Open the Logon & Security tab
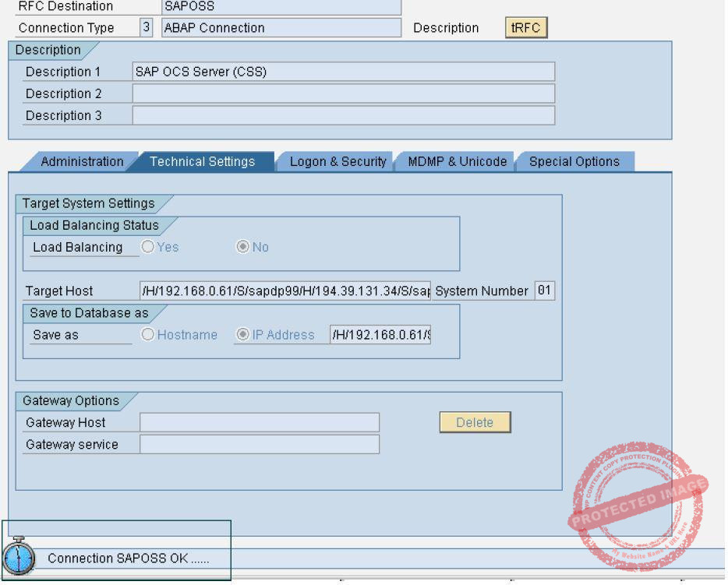Screen dimensions: 728x585 point(337,162)
